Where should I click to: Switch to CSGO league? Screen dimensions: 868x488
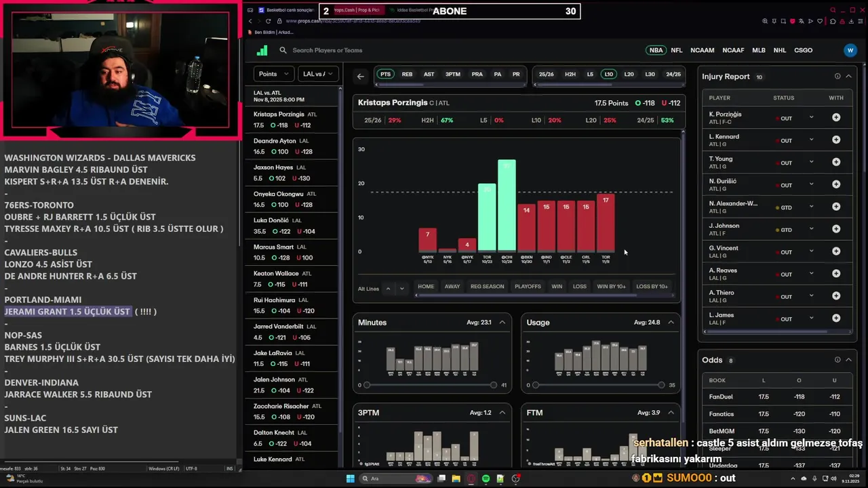(803, 50)
